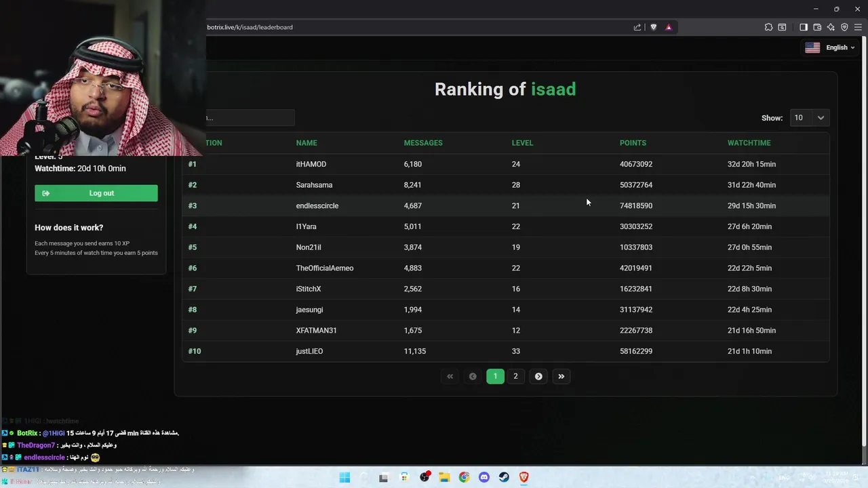Viewport: 868px width, 488px height.
Task: Sort by the NAME column header
Action: 307,143
